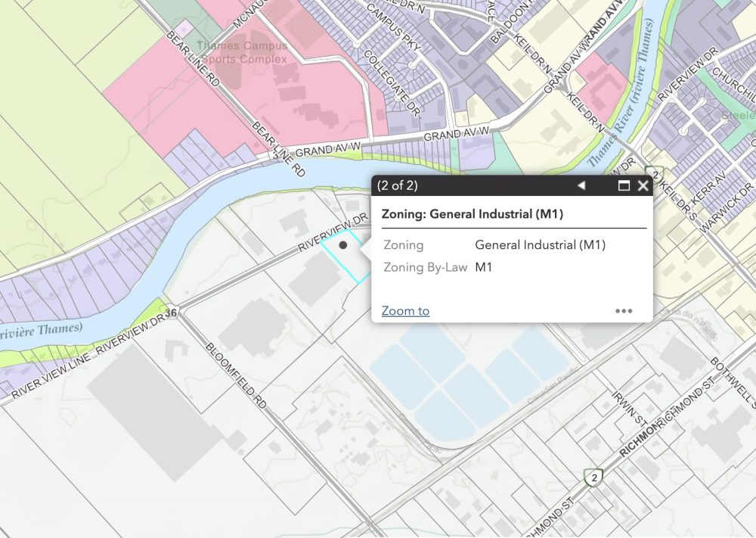Click the dark dot marker in highlighted parcel
Screen dimensions: 756x538
pyautogui.click(x=343, y=245)
